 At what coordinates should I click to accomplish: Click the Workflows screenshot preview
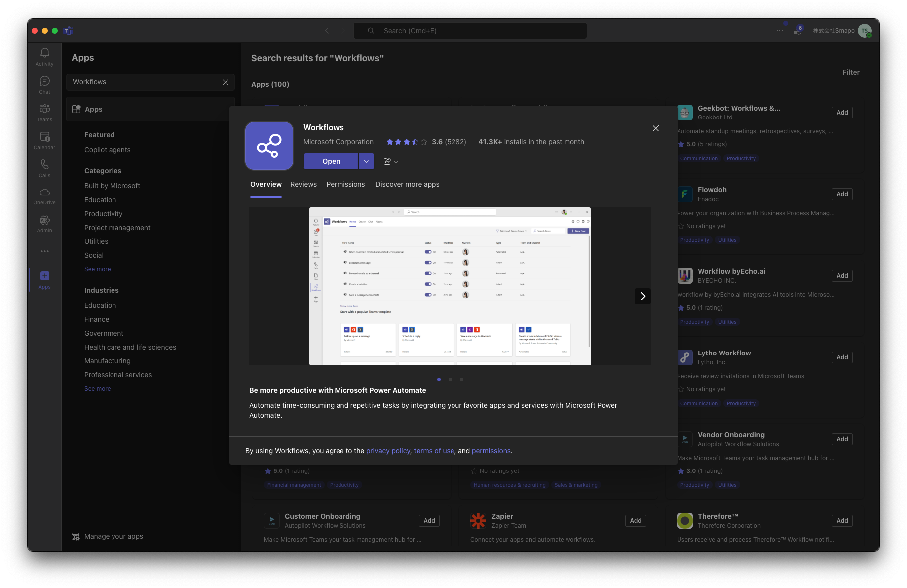point(450,286)
